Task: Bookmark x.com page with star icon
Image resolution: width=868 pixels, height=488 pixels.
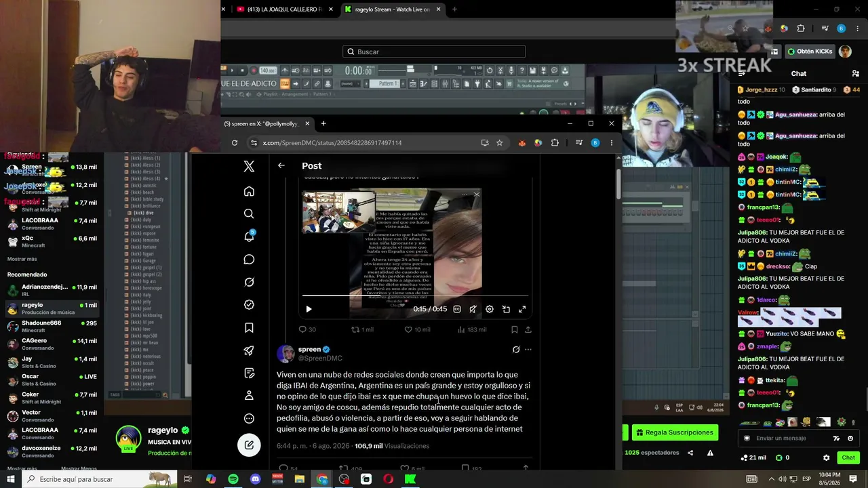Action: point(500,143)
